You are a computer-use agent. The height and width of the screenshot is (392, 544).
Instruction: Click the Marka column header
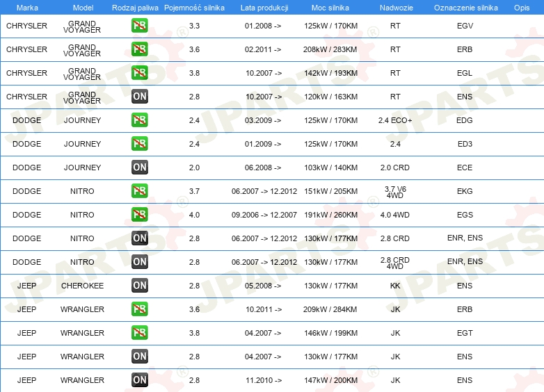click(26, 8)
